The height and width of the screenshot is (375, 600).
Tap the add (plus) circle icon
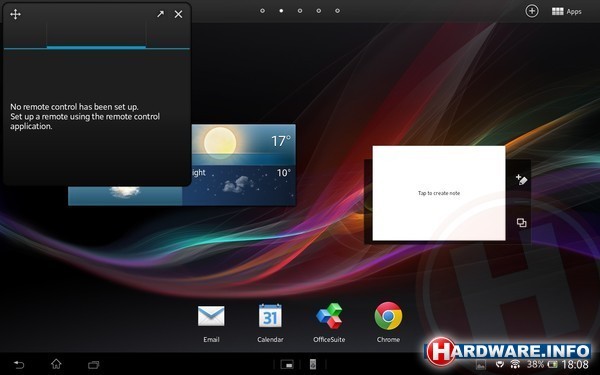532,11
